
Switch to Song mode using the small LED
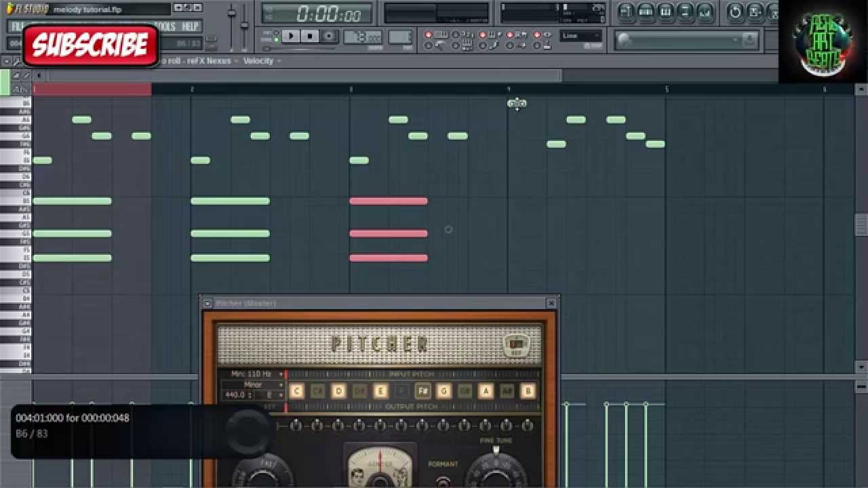click(x=276, y=40)
